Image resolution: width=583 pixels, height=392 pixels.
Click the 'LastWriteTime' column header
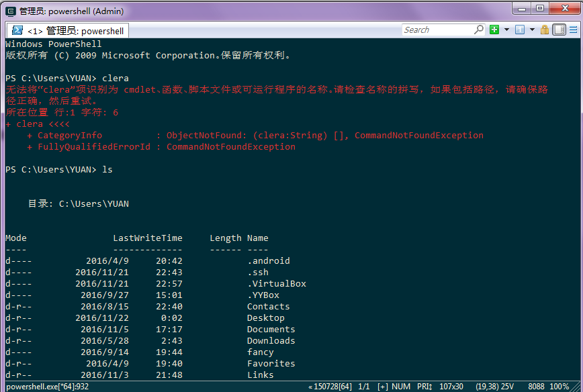(x=148, y=238)
